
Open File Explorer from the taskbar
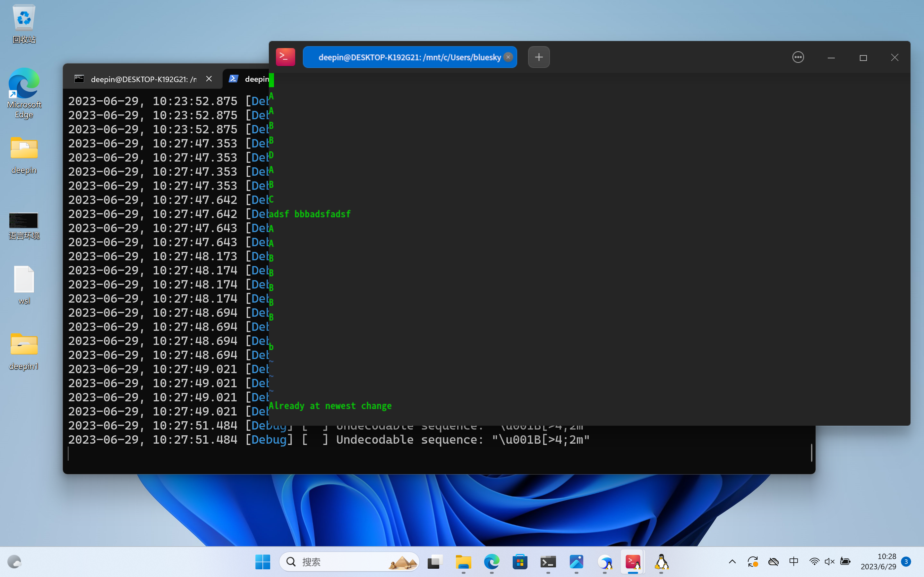point(463,561)
